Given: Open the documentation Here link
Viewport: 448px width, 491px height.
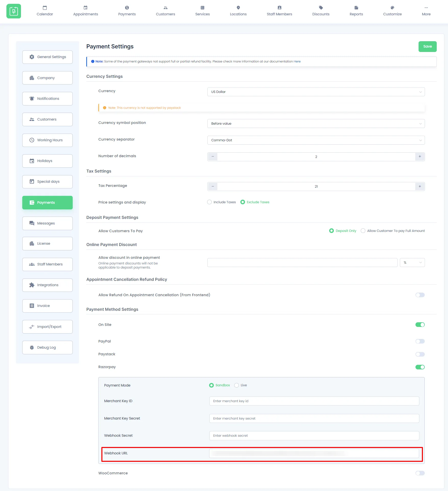Looking at the screenshot, I should tap(297, 61).
